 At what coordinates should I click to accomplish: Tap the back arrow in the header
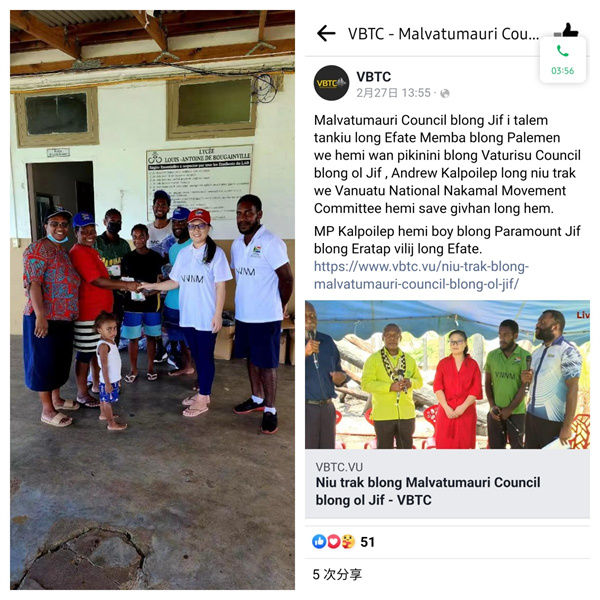click(x=326, y=34)
